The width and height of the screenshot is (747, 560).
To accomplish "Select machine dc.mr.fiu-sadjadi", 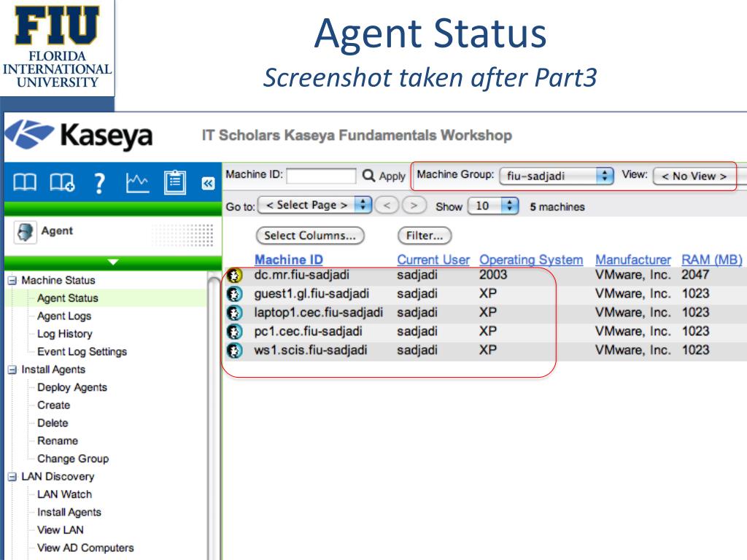I will click(301, 275).
